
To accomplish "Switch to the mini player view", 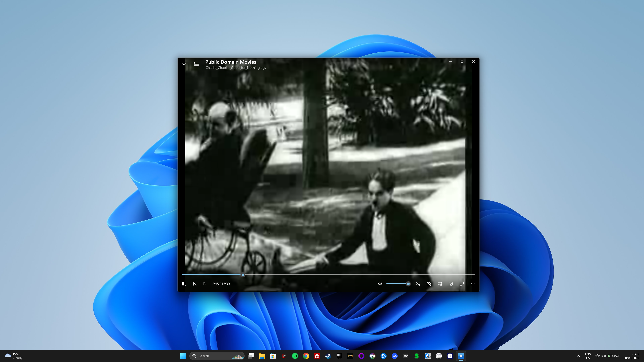I will [451, 284].
